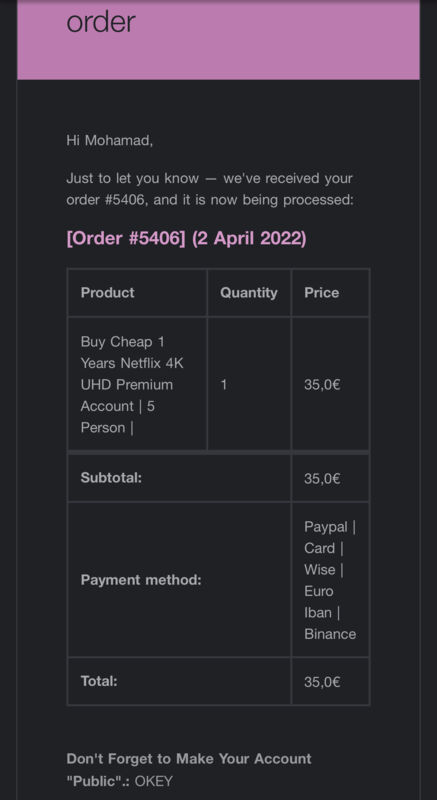Select the Price column header
This screenshot has height=800, width=437.
pyautogui.click(x=322, y=292)
